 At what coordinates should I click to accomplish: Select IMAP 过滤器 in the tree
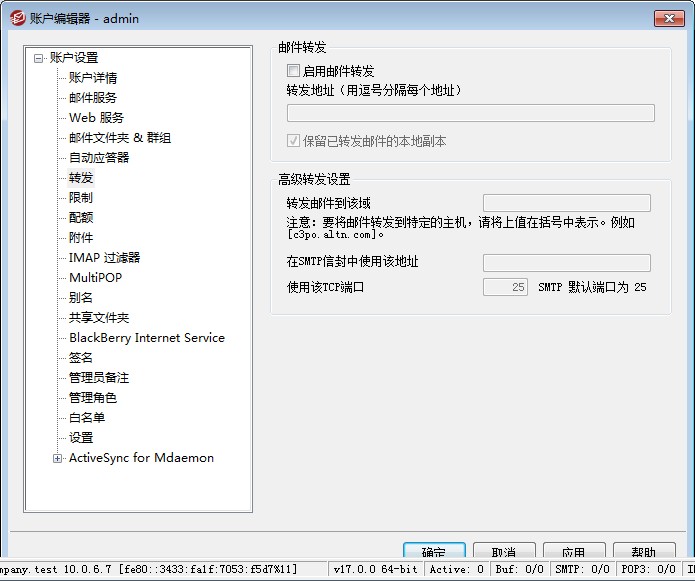click(105, 258)
